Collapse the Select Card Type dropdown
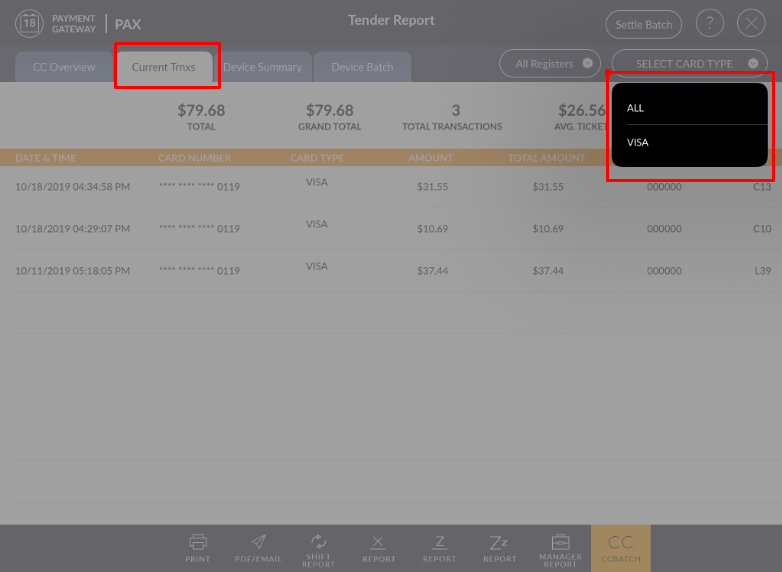Viewport: 782px width, 572px height. (x=690, y=64)
